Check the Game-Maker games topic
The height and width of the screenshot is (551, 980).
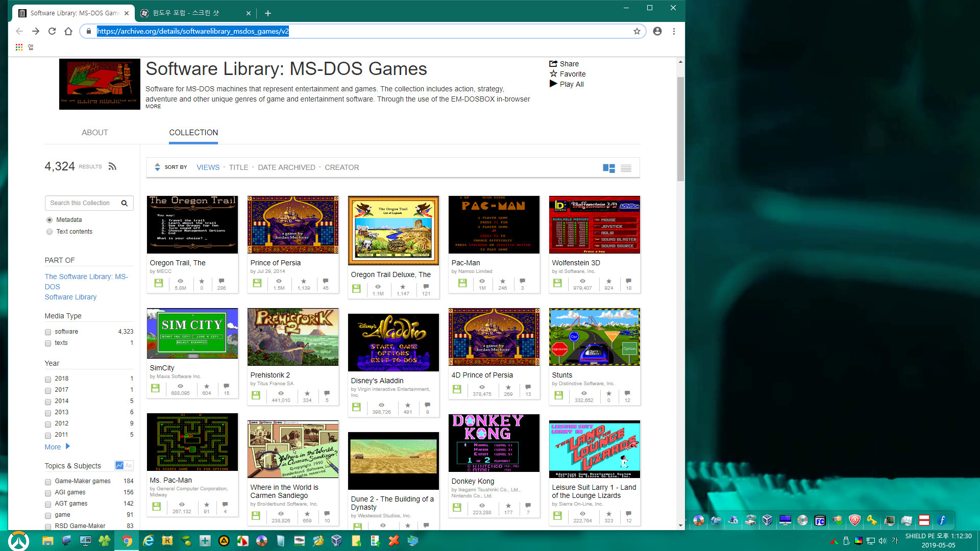tap(48, 482)
